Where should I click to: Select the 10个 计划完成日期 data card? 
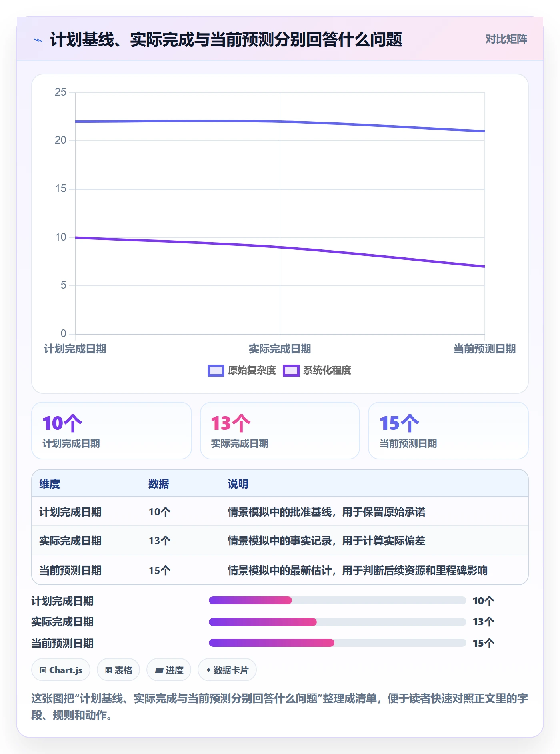pyautogui.click(x=112, y=431)
